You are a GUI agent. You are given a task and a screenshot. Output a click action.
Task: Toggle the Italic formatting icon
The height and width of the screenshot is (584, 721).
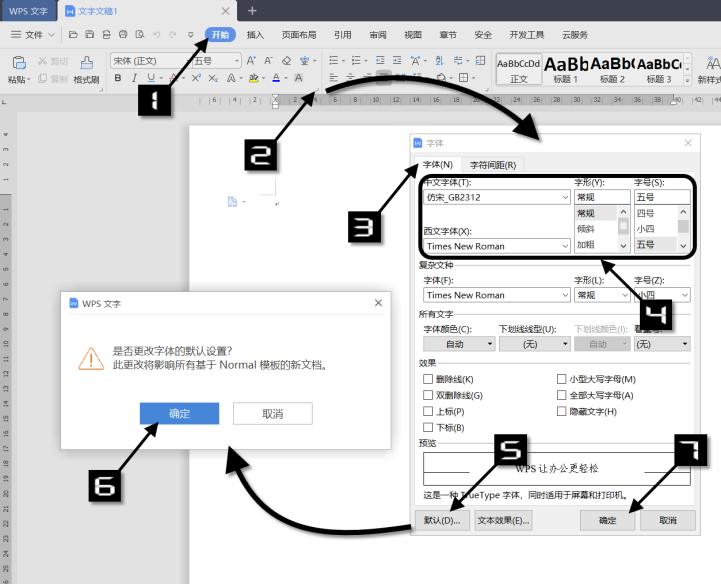[x=134, y=78]
